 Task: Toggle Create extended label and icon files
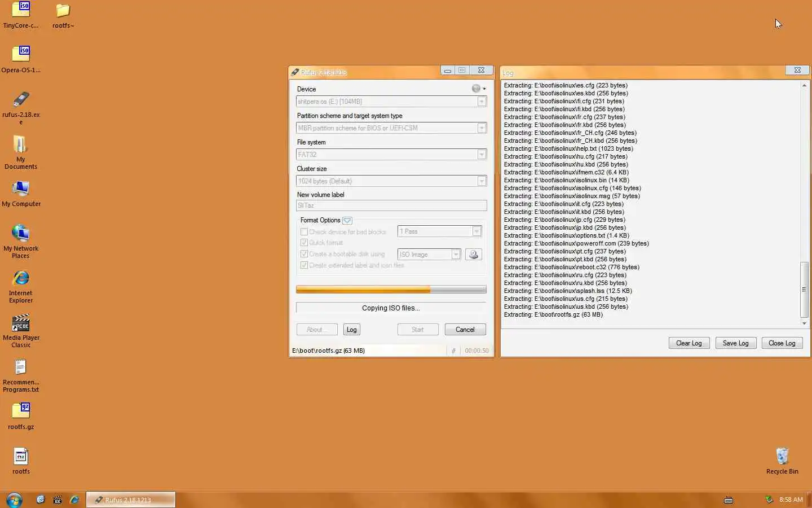click(x=304, y=265)
